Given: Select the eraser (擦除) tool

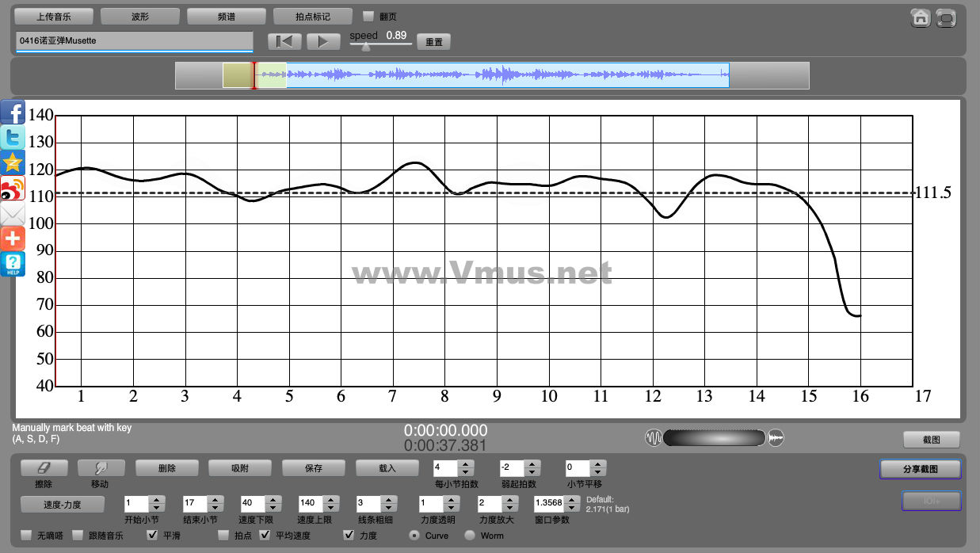Looking at the screenshot, I should click(x=44, y=468).
